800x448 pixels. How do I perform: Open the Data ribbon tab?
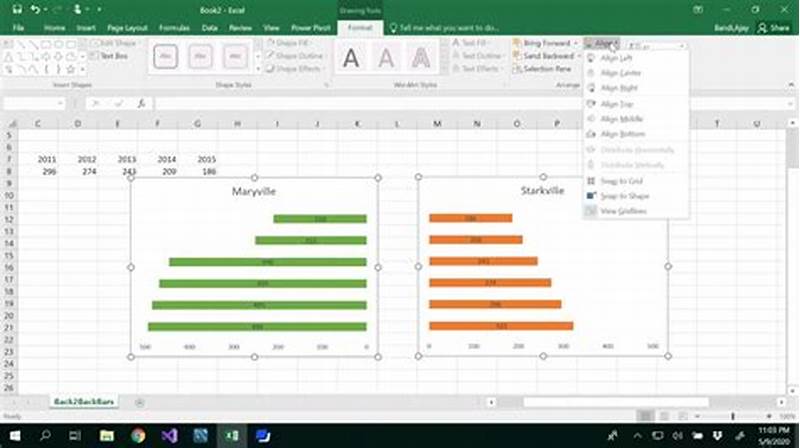(210, 28)
